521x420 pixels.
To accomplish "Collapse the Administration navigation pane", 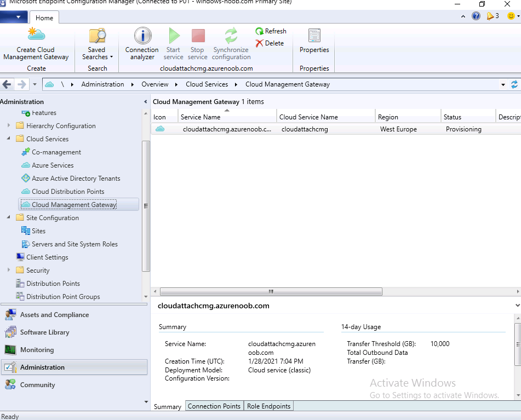I will click(145, 102).
